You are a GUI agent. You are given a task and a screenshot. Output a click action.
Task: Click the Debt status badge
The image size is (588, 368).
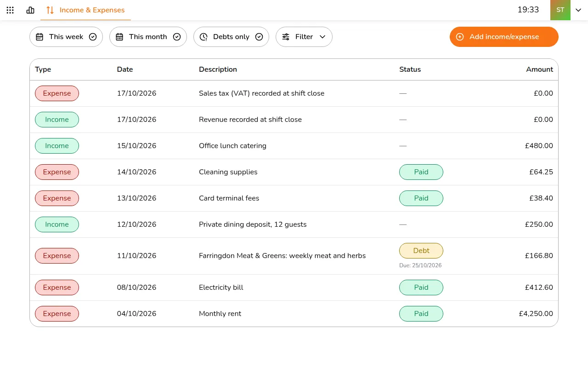coord(421,251)
